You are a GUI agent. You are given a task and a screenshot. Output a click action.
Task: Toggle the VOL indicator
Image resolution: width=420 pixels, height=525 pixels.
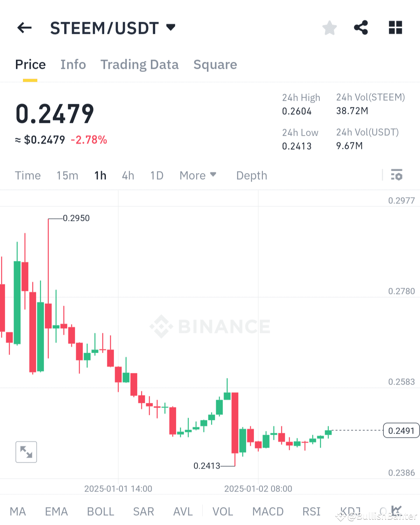click(223, 511)
